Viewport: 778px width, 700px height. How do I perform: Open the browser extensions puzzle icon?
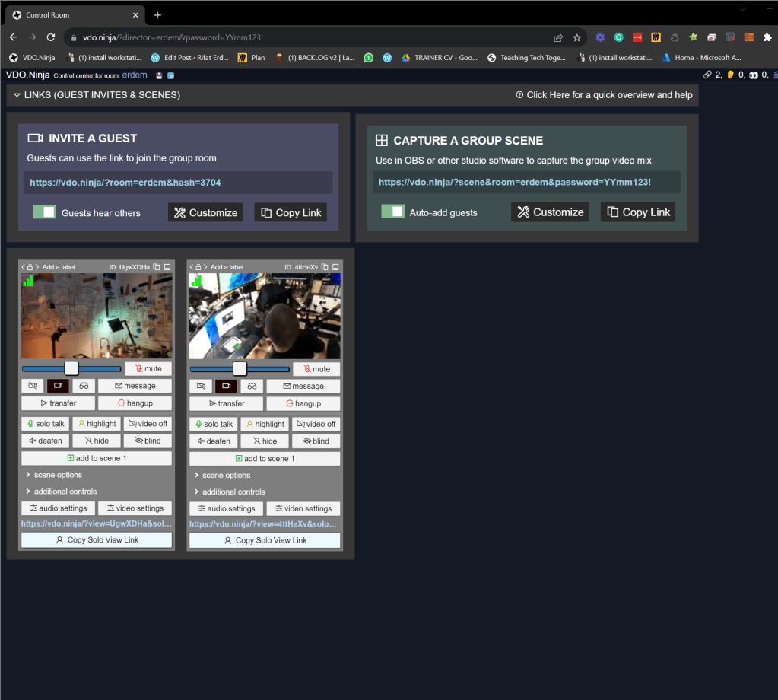[767, 37]
